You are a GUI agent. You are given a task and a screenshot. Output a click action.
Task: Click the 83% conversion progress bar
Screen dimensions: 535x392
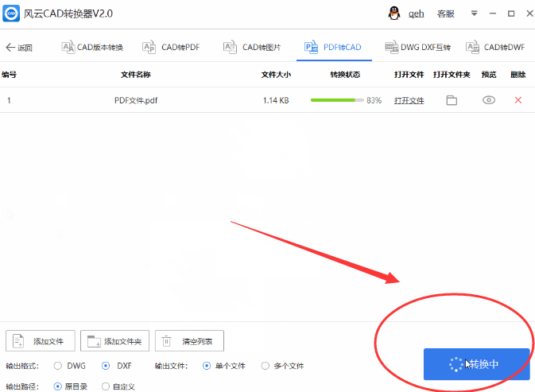tap(337, 100)
